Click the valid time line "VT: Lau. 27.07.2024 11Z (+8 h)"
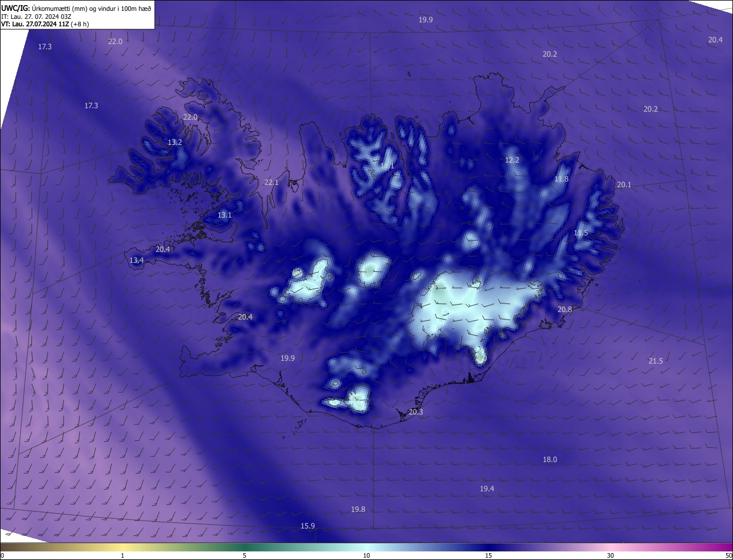Screen dimensions: 733x560 click(x=45, y=24)
